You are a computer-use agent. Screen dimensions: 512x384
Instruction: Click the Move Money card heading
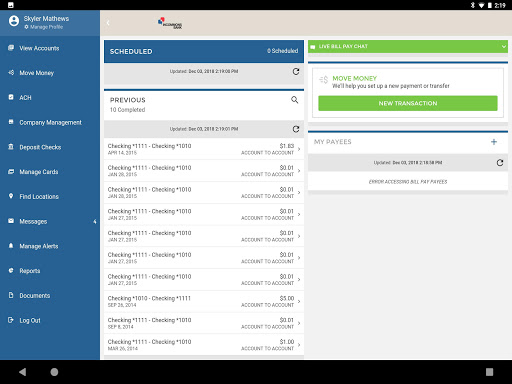[354, 78]
